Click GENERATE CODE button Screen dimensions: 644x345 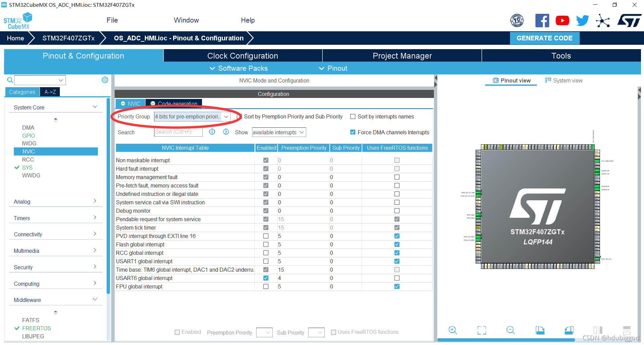point(545,38)
